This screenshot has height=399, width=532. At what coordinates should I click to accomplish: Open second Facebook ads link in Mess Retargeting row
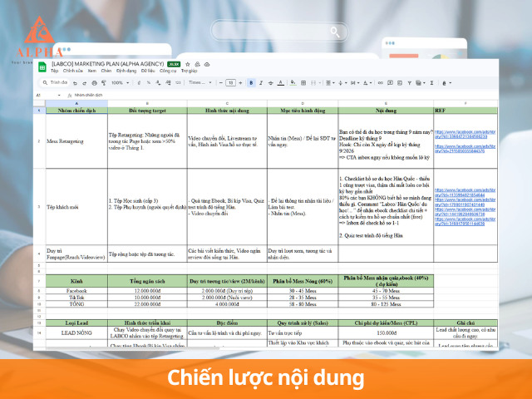465,149
